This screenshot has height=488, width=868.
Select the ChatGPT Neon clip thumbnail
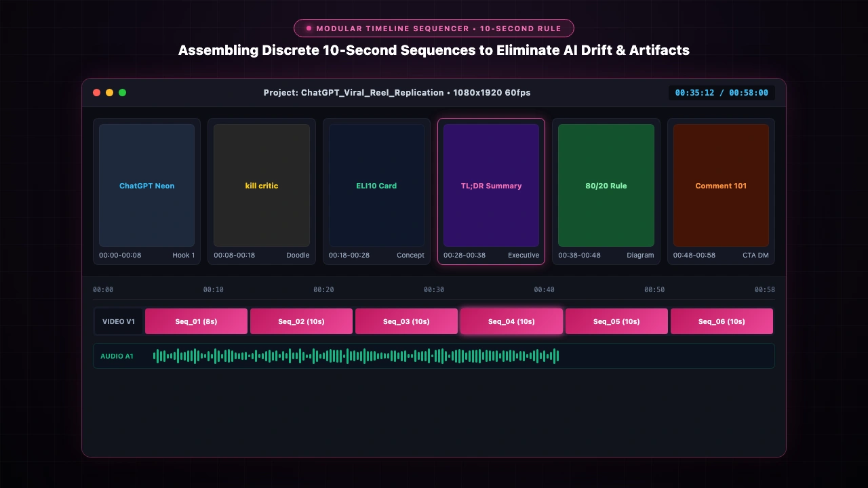pos(146,185)
